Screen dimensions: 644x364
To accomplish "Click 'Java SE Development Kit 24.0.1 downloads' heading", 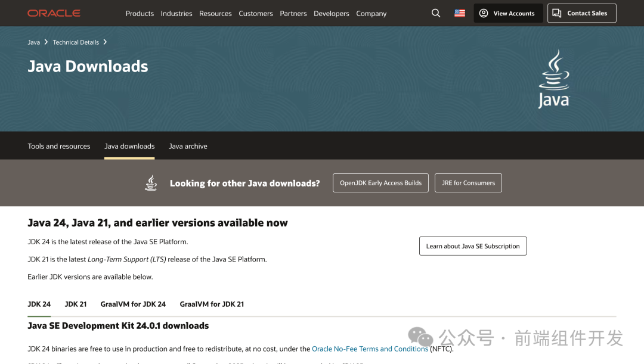I will (118, 326).
